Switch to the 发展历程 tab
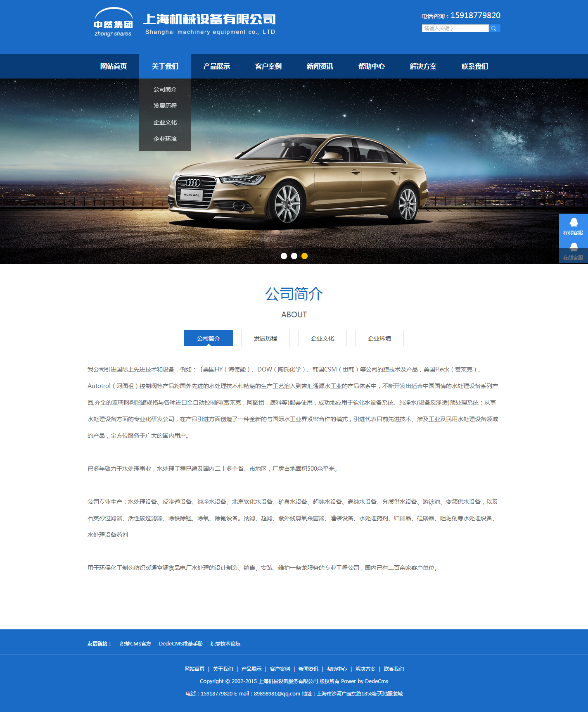Screen dimensions: 588x712 [266, 338]
